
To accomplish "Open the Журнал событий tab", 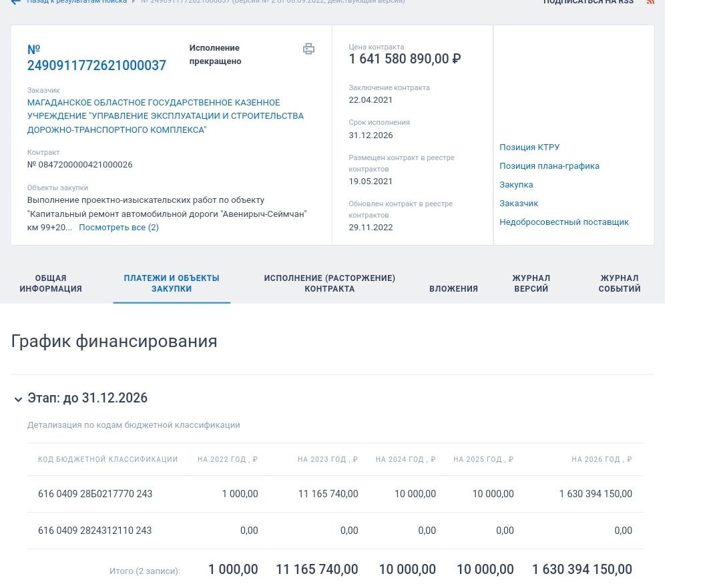I will coord(620,283).
